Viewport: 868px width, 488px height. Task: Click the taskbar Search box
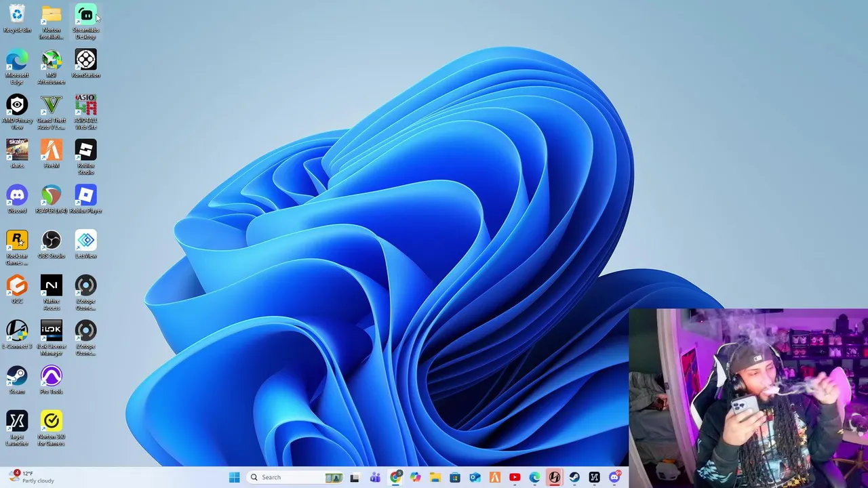(x=295, y=477)
